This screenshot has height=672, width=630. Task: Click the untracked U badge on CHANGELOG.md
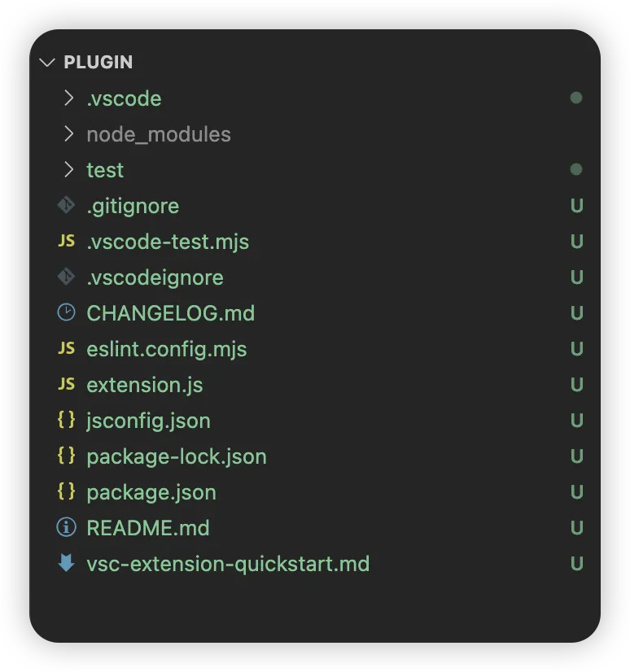(577, 313)
